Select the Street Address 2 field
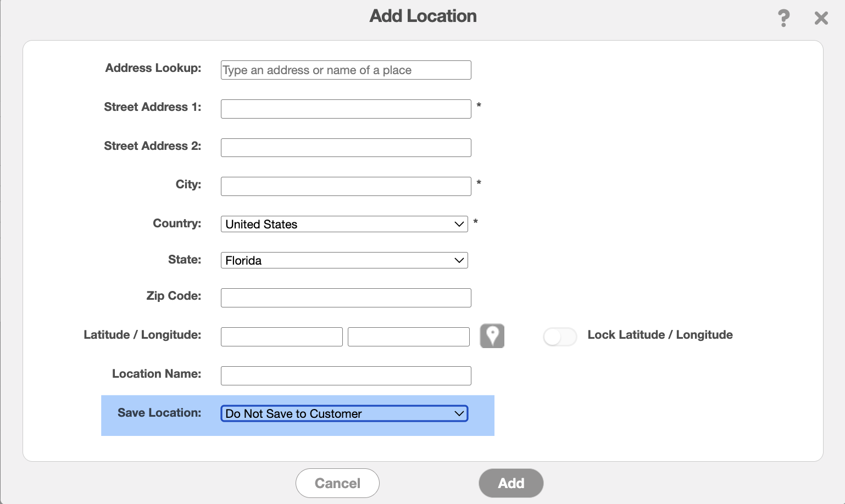845x504 pixels. click(x=346, y=148)
